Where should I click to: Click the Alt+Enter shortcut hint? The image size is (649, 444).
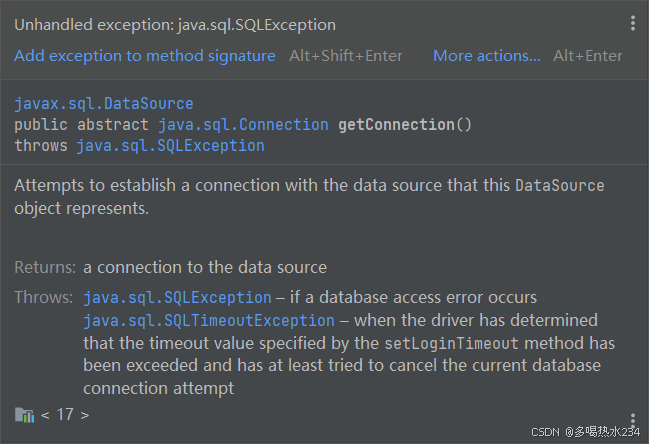pos(588,56)
